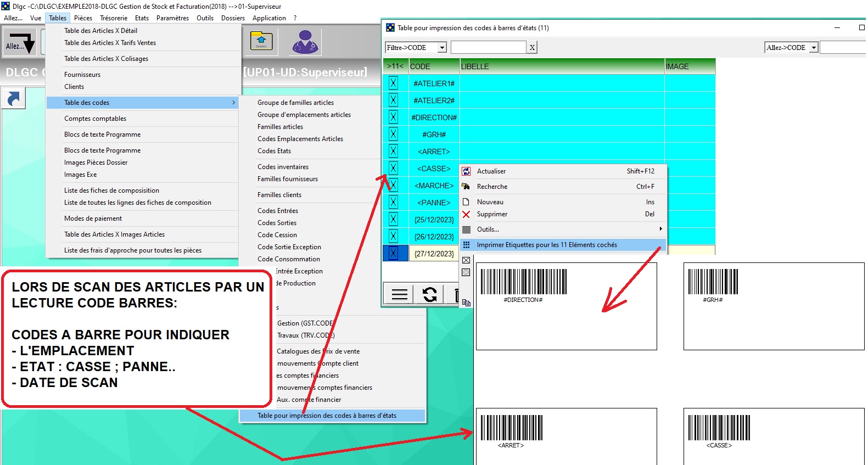Image resolution: width=868 pixels, height=465 pixels.
Task: Clear the filter with the X button
Action: (532, 48)
